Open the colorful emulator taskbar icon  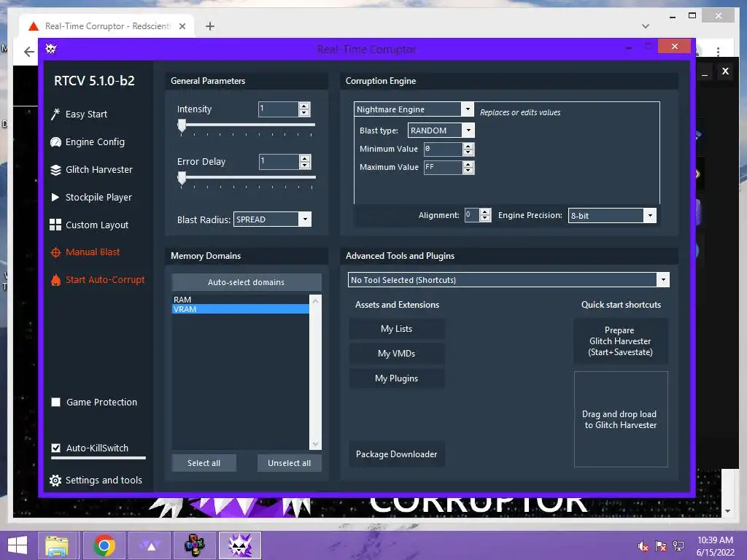pos(195,545)
